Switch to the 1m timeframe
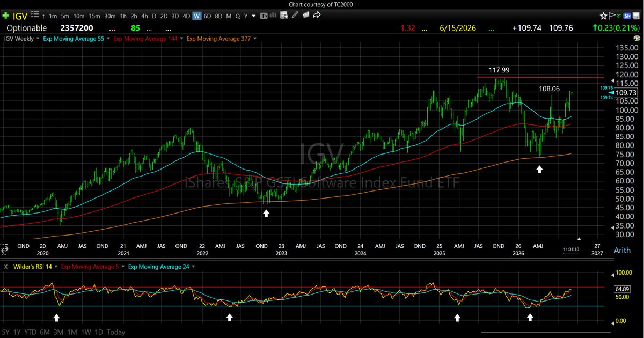Image resolution: width=644 pixels, height=338 pixels. pyautogui.click(x=53, y=16)
